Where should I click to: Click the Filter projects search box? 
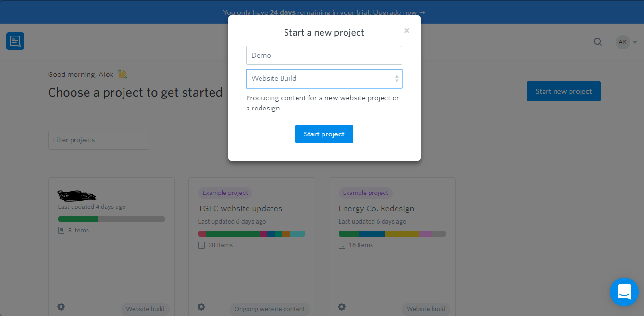98,140
